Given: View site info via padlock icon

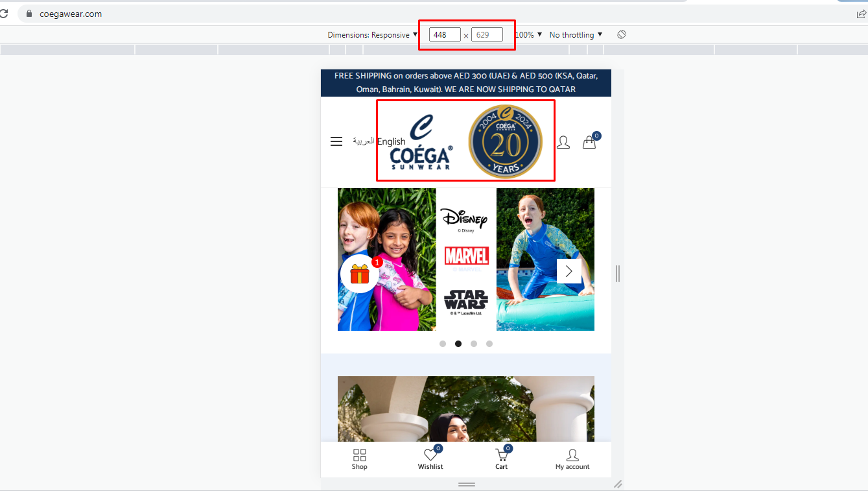Looking at the screenshot, I should click(29, 14).
